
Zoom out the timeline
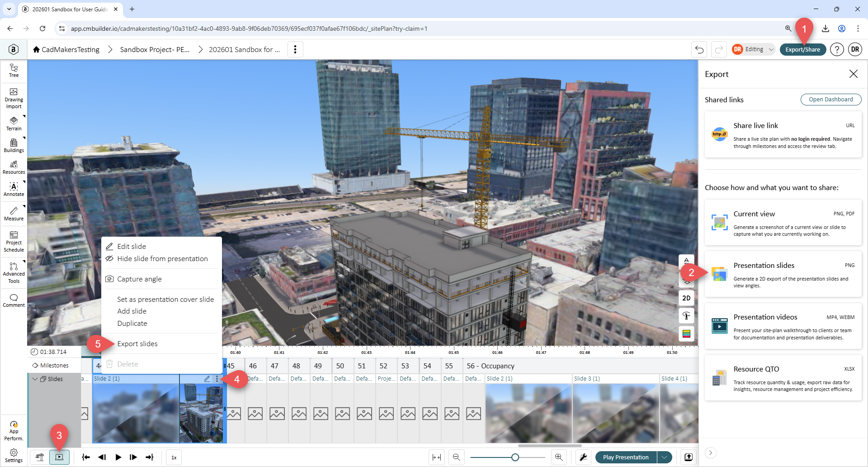(x=456, y=457)
